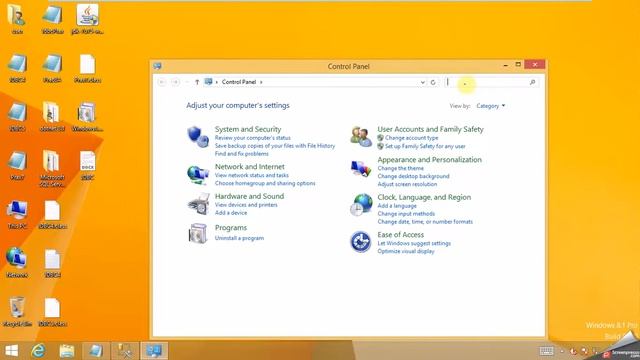Select the Java installer desktop icon
Viewport: 640px width, 360px height.
87,19
